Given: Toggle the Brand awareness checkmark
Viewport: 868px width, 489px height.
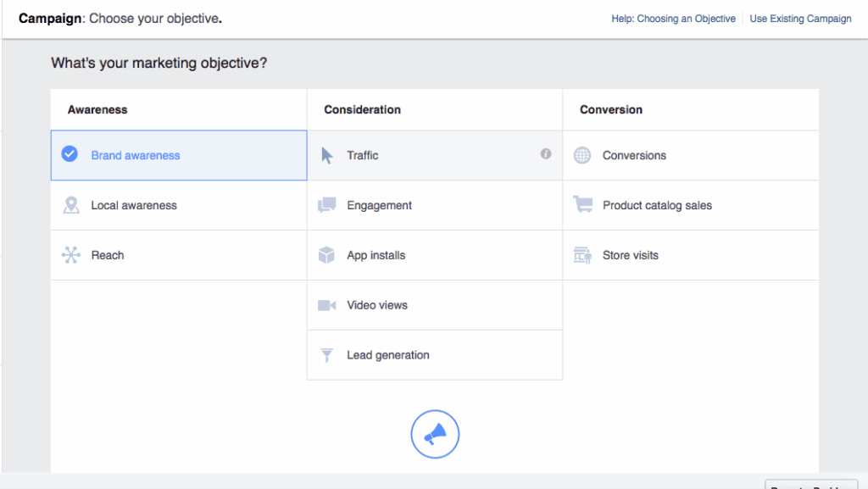Looking at the screenshot, I should tap(70, 155).
